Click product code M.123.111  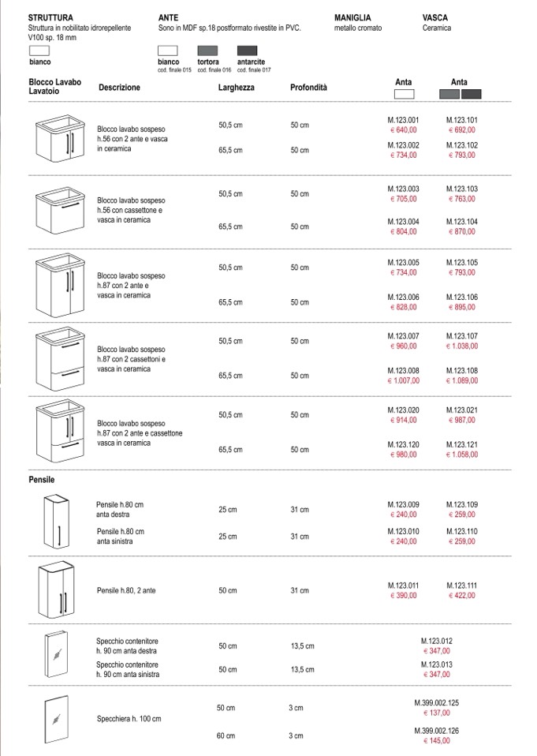(x=462, y=585)
